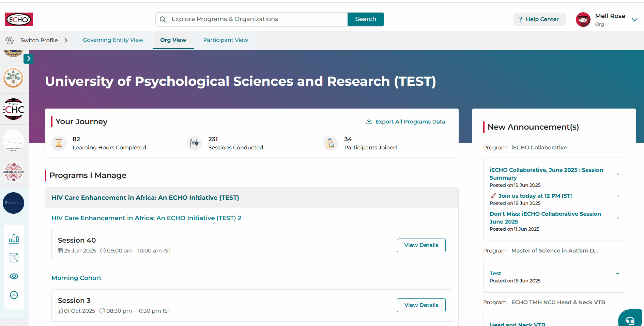The width and height of the screenshot is (644, 326).
Task: Click arrow beside 'Don't Miss' announcement
Action: 617,218
